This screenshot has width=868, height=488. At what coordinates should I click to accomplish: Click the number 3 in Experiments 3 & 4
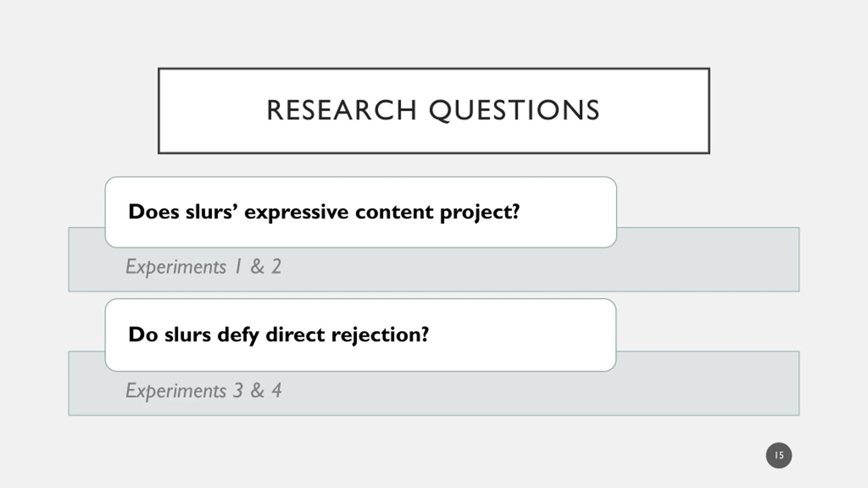tap(238, 390)
